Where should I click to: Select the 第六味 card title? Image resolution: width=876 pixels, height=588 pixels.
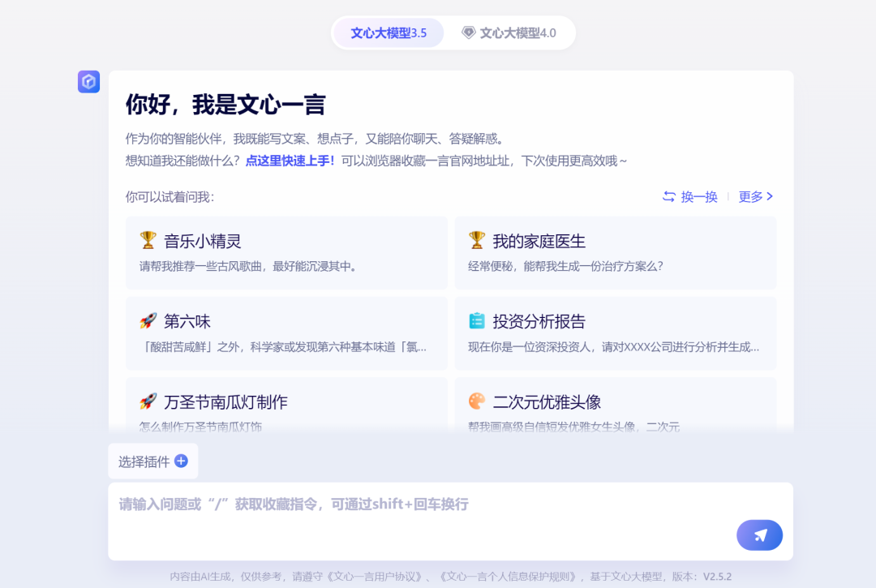(x=187, y=322)
